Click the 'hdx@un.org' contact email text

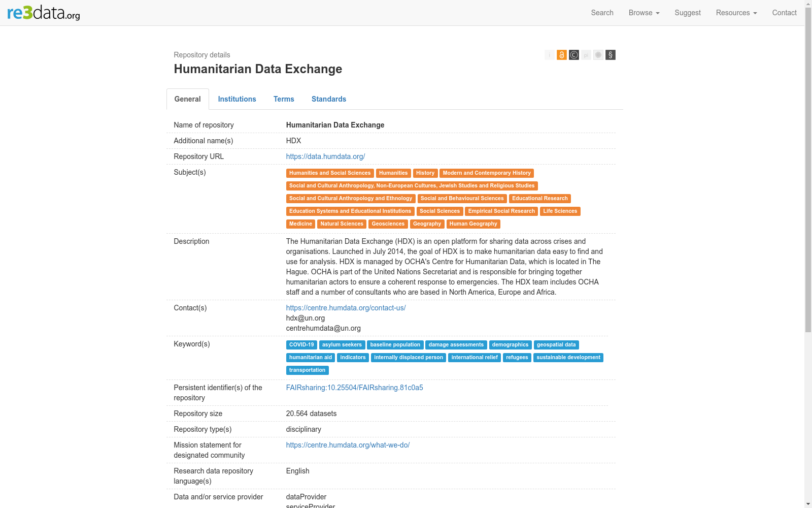[306, 318]
